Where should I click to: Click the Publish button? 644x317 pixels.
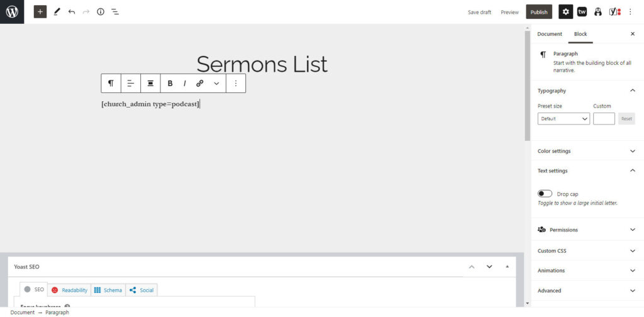pos(539,12)
